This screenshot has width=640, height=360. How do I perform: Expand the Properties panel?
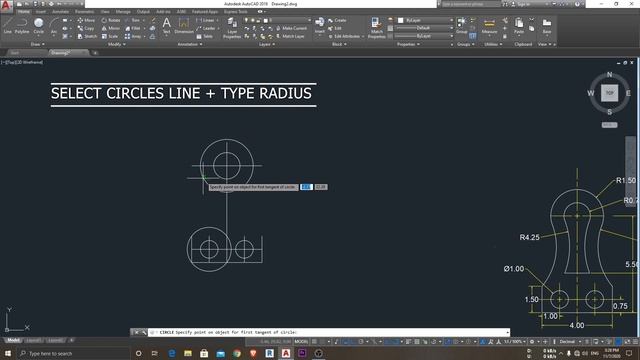(x=408, y=44)
